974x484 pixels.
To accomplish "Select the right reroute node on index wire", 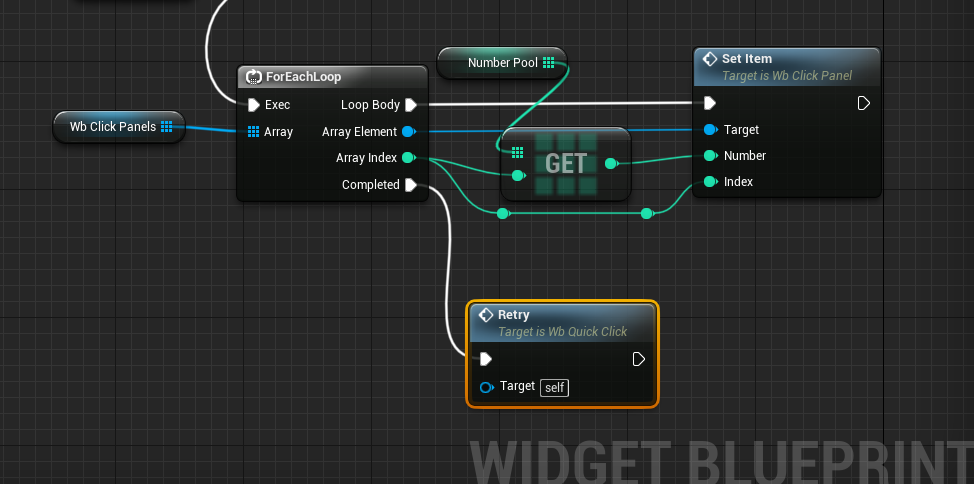I will click(647, 214).
